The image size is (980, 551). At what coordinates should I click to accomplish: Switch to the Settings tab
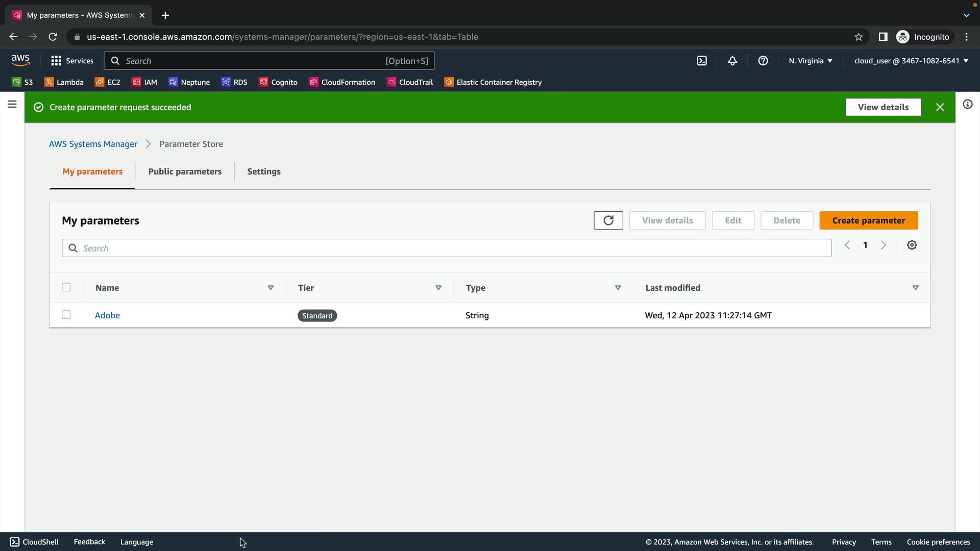click(263, 171)
